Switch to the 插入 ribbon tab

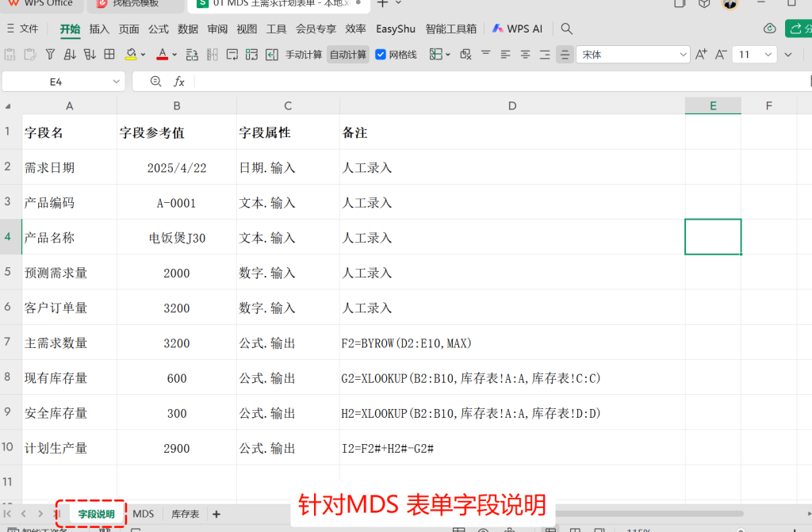pyautogui.click(x=99, y=29)
